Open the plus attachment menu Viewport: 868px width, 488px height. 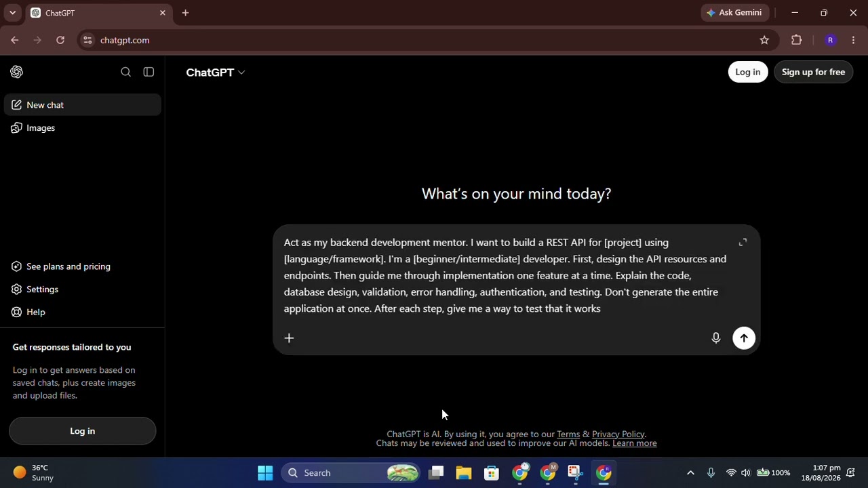click(289, 338)
